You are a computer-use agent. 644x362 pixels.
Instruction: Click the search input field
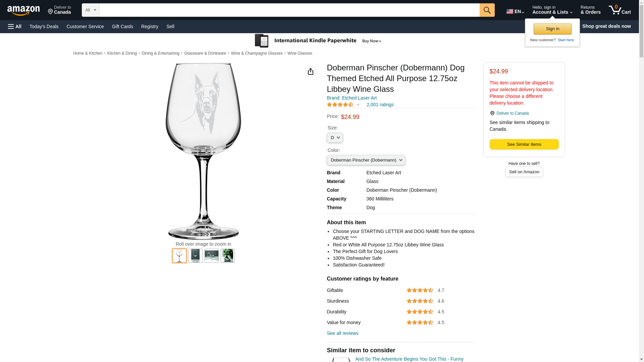[289, 10]
